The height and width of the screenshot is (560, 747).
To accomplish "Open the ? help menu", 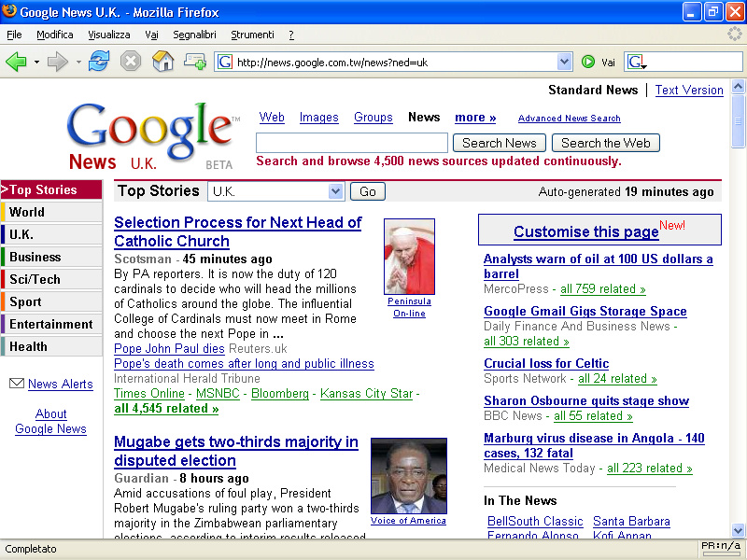I will [291, 35].
